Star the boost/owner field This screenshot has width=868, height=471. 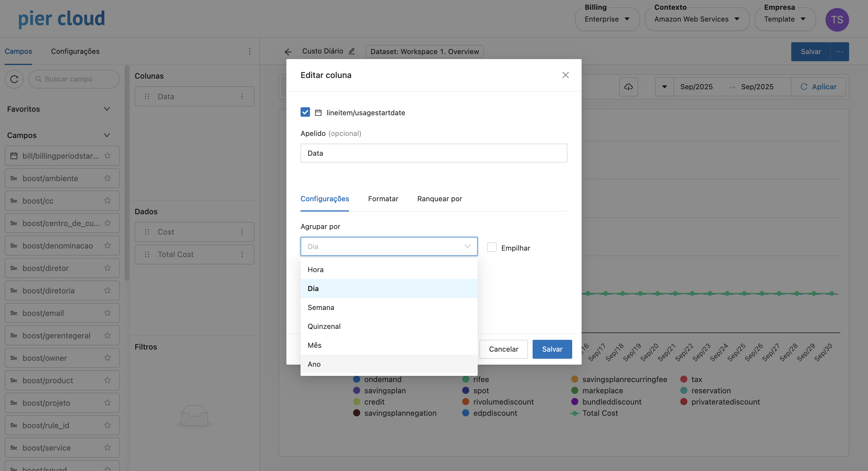pos(107,358)
